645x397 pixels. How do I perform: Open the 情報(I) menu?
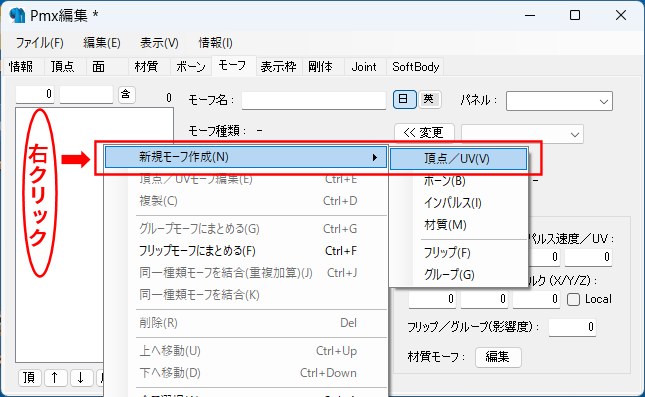pyautogui.click(x=216, y=43)
